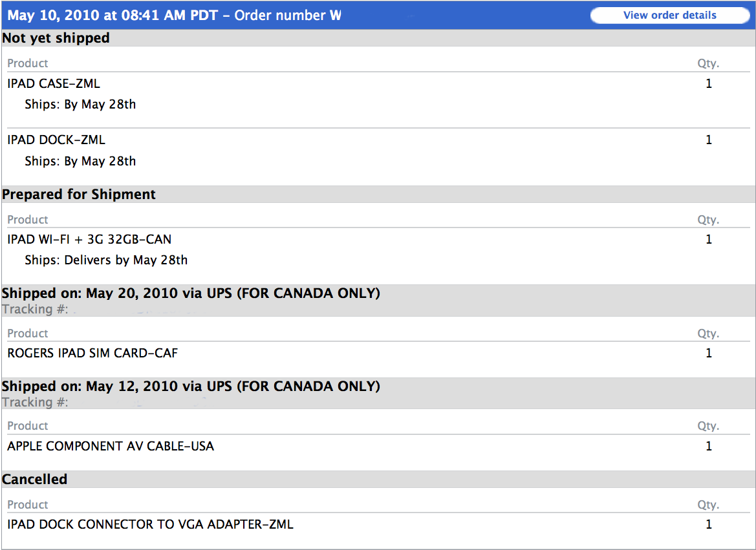
Task: Click the Product column label under Cancelled
Action: (x=27, y=505)
